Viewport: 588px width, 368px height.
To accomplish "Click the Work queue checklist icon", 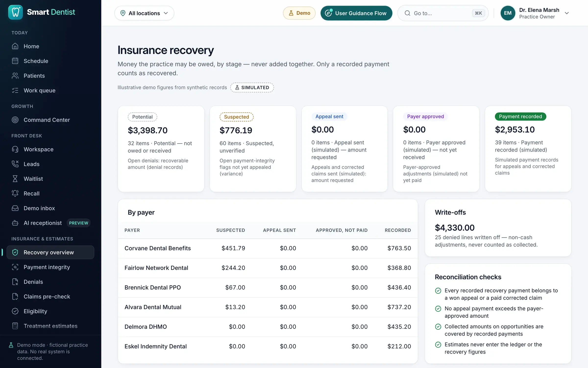I will point(15,90).
